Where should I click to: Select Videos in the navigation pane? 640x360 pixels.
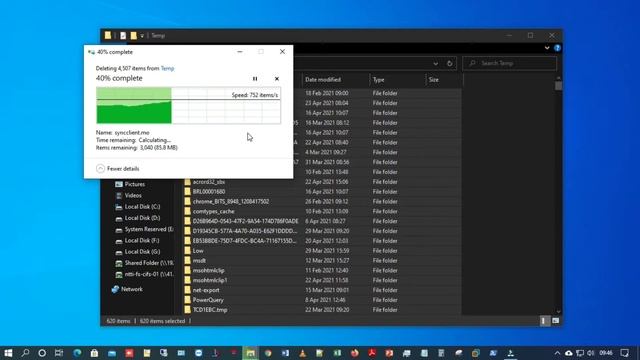pos(133,196)
